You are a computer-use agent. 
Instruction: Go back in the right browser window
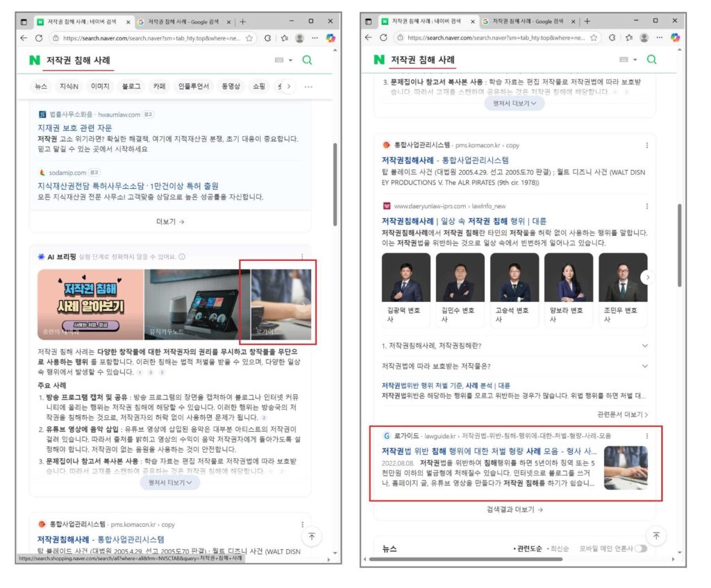[x=368, y=37]
